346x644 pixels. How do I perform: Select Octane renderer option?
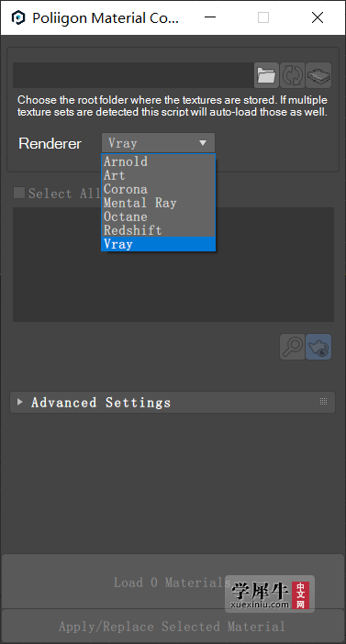(158, 217)
